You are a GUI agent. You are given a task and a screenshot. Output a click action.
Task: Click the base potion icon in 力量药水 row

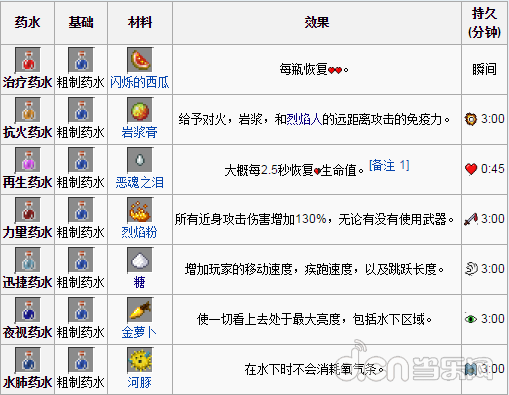click(81, 210)
